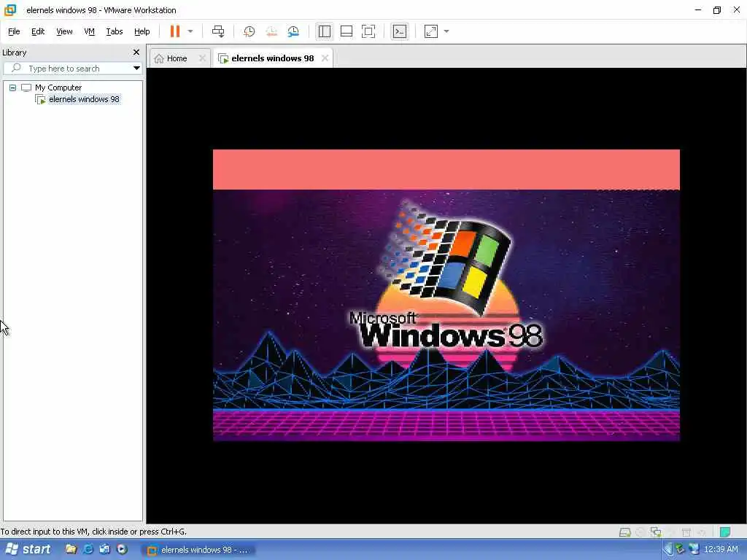Click the system tray clock
Image resolution: width=747 pixels, height=560 pixels.
[720, 550]
